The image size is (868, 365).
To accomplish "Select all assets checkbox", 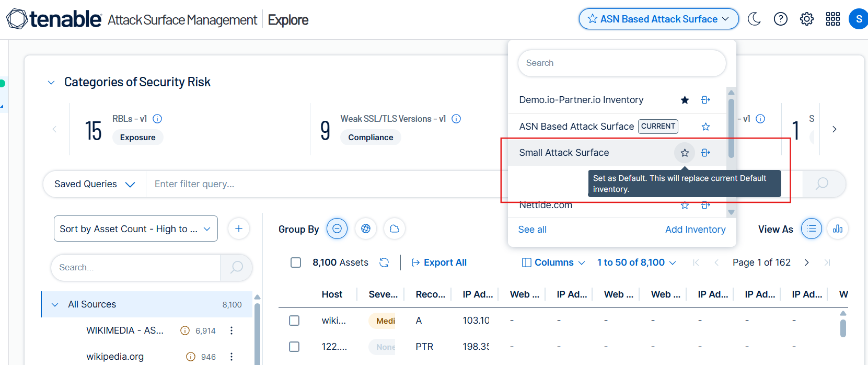I will click(x=296, y=263).
